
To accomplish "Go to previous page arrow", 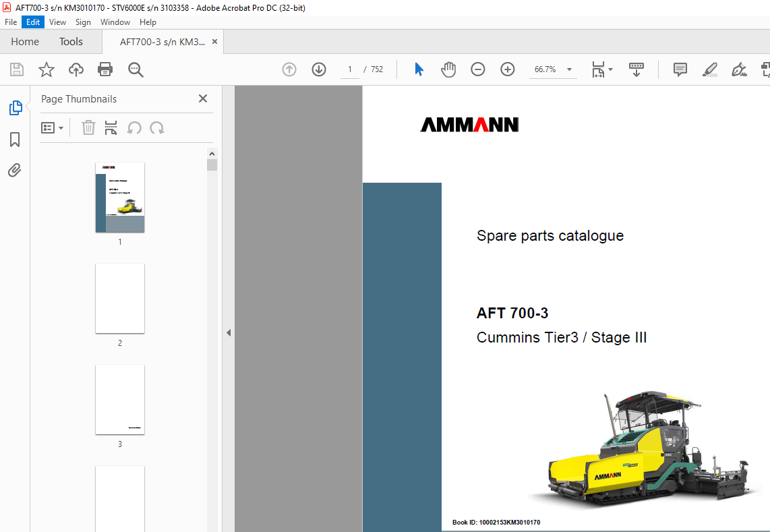I will pos(289,69).
